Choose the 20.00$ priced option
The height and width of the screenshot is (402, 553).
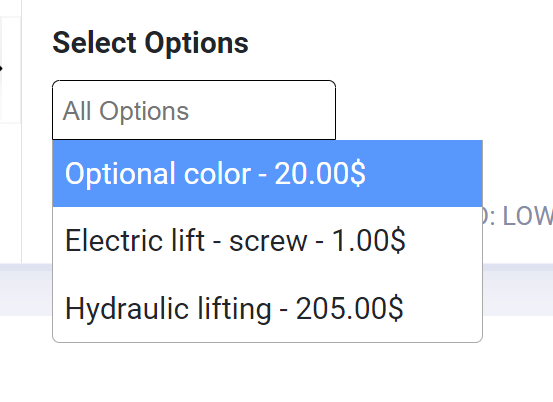267,173
